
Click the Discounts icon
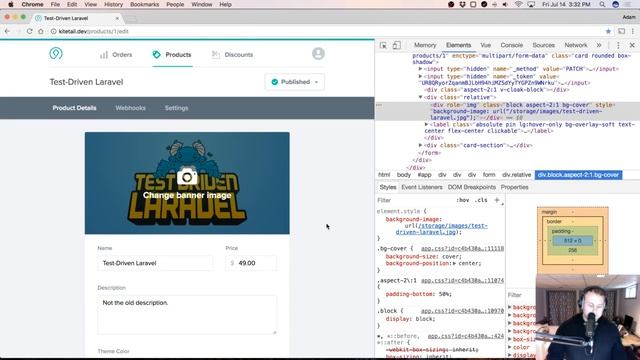(x=216, y=55)
